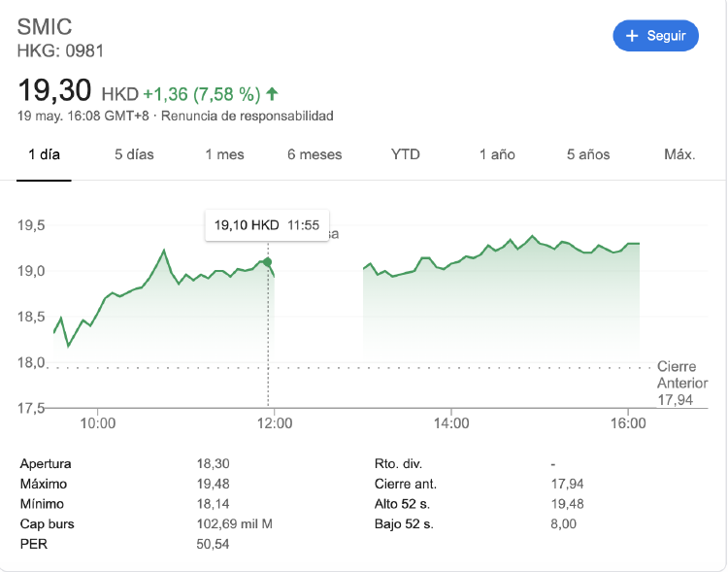Open the Renuncia de responsabilidad link
Image resolution: width=728 pixels, height=572 pixels.
[x=247, y=117]
